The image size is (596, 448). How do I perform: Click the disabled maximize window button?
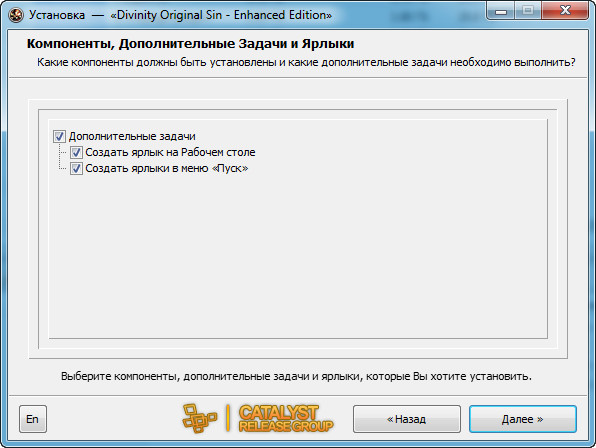pyautogui.click(x=528, y=11)
